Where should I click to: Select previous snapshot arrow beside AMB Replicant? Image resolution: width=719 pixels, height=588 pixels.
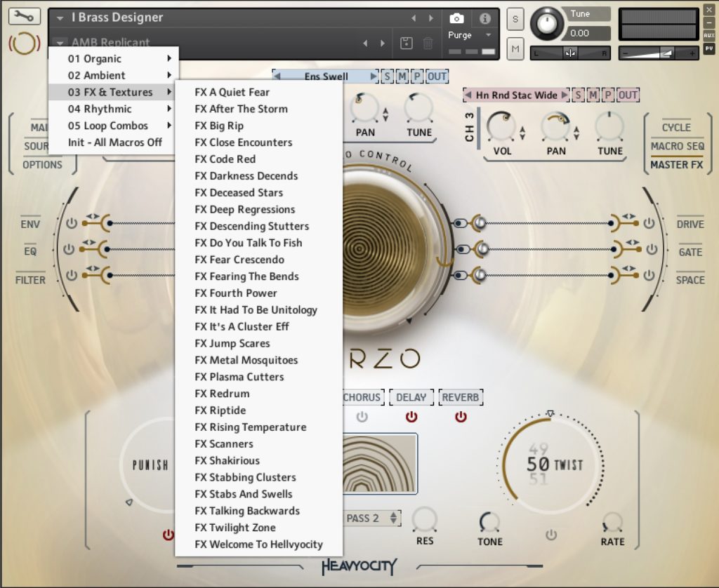[365, 43]
